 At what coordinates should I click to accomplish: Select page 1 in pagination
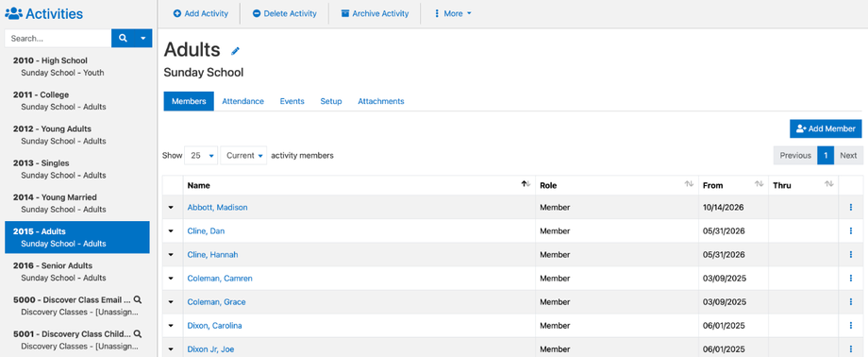pyautogui.click(x=826, y=156)
